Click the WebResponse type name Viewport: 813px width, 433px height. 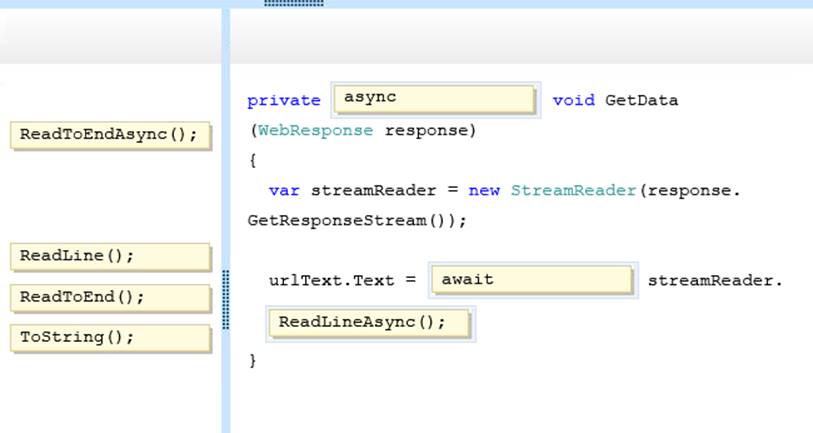click(315, 130)
